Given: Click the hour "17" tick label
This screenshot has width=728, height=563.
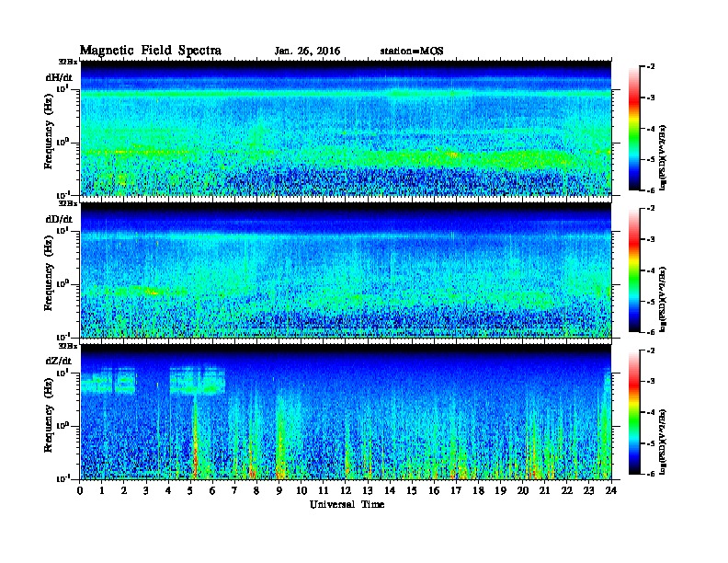Looking at the screenshot, I should coord(457,490).
